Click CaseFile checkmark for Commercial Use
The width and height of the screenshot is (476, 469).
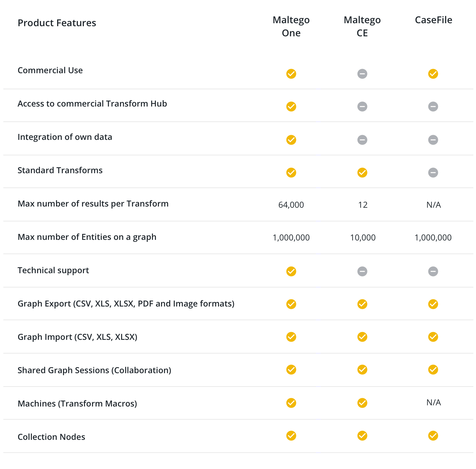point(433,74)
